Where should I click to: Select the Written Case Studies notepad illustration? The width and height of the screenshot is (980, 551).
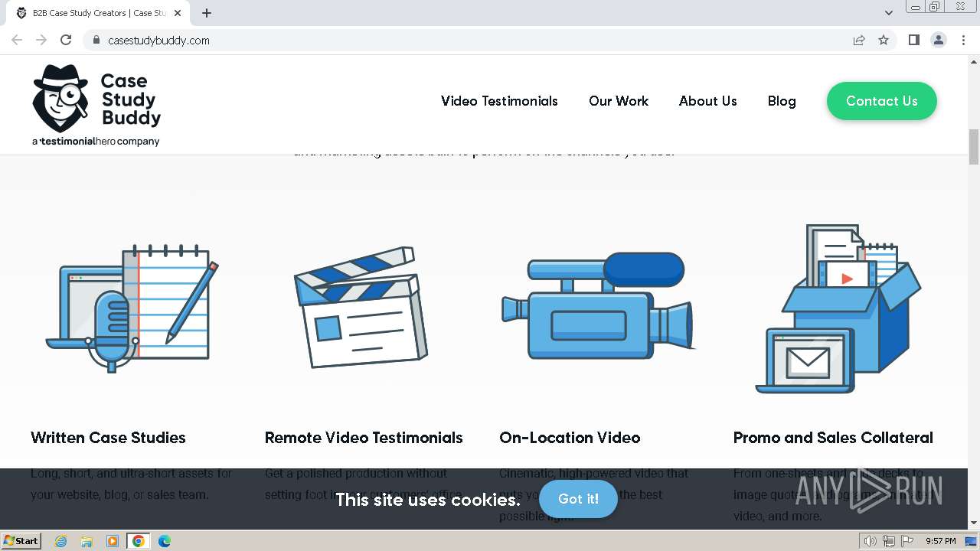(132, 308)
